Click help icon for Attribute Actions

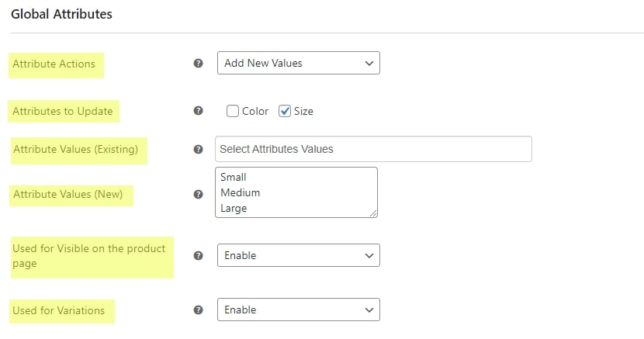[x=198, y=63]
